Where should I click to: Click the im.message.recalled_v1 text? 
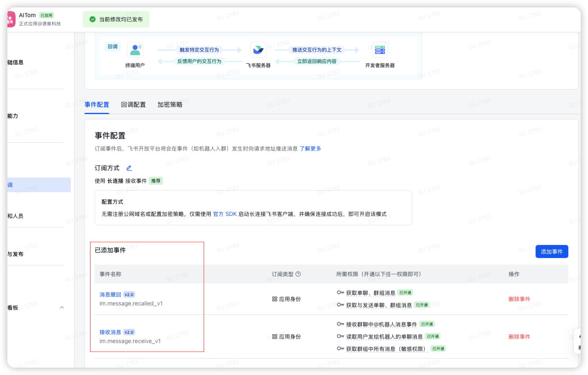[131, 303]
